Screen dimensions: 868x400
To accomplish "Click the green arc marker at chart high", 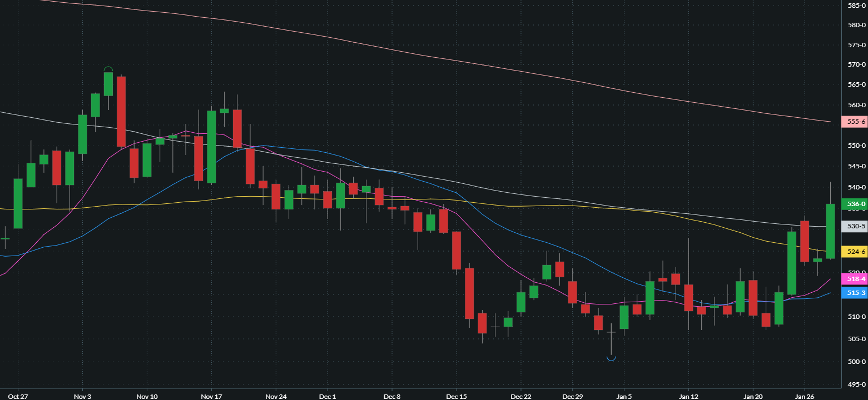I will coord(108,69).
